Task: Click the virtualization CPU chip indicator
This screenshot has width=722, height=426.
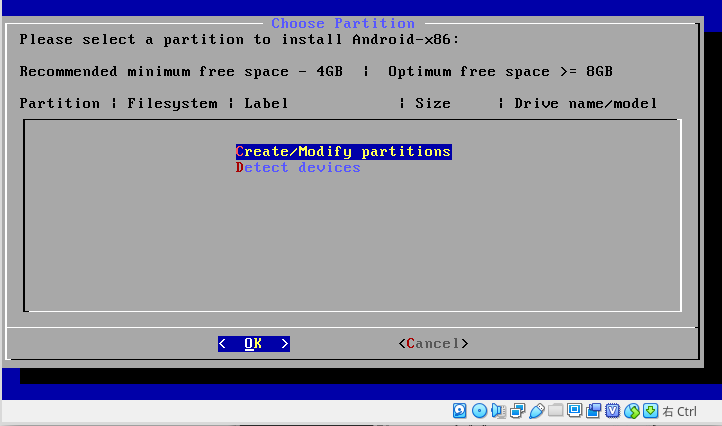Action: [x=612, y=410]
